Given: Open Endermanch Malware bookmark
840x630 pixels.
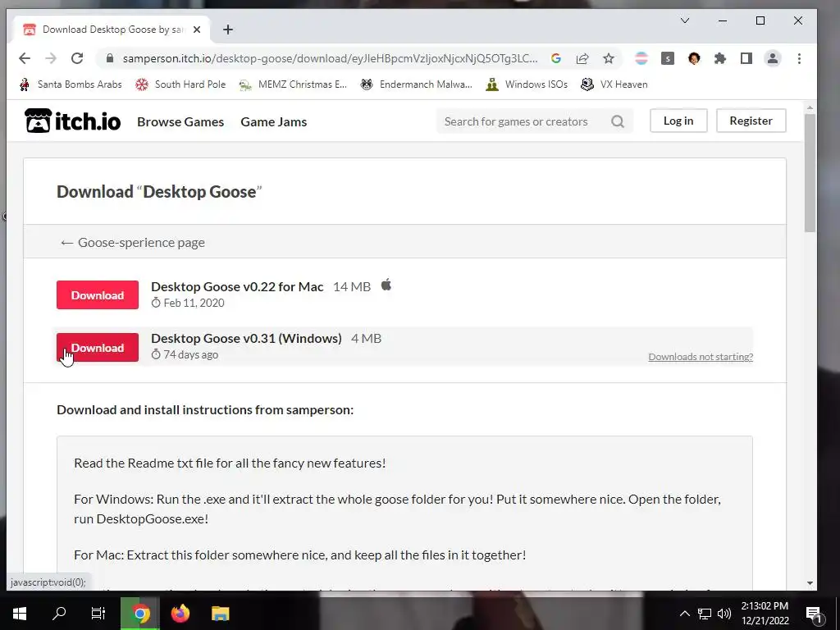Looking at the screenshot, I should tap(416, 84).
